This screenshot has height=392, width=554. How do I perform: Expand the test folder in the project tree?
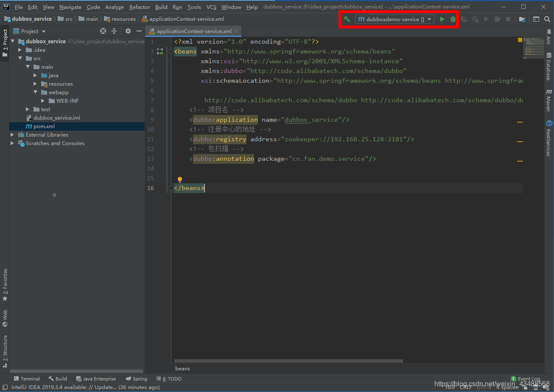point(28,109)
